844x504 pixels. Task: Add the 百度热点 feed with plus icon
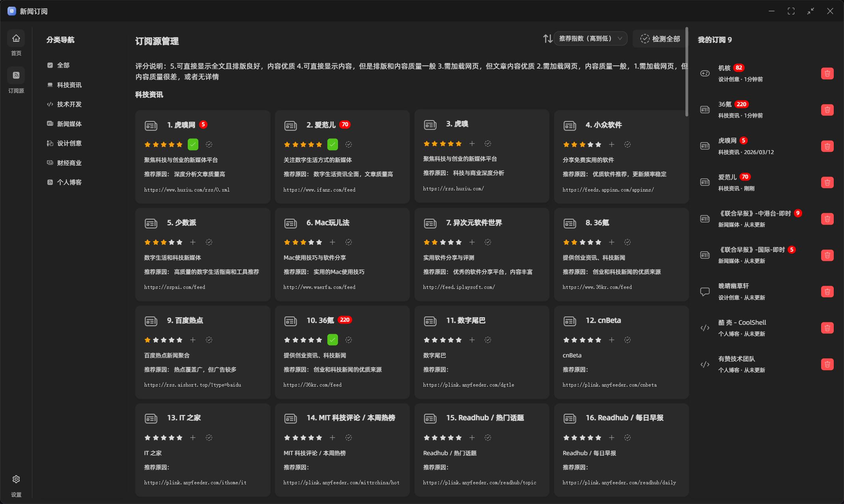[193, 340]
